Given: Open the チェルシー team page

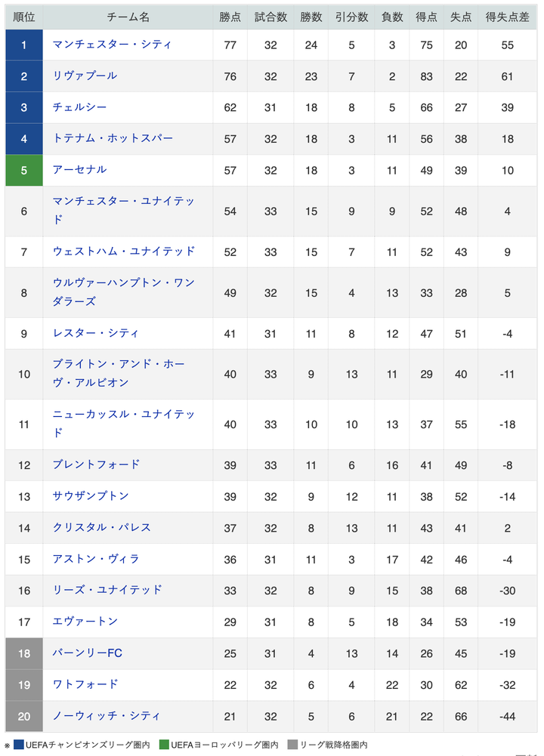Looking at the screenshot, I should point(79,107).
